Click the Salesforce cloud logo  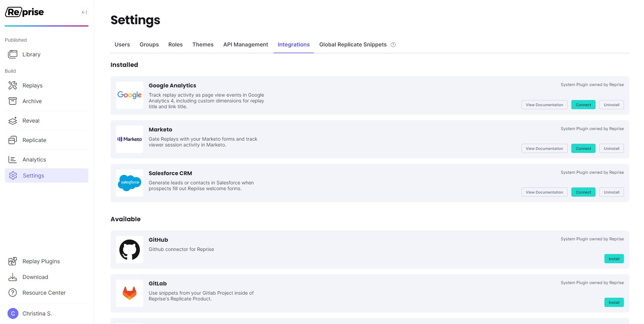130,183
